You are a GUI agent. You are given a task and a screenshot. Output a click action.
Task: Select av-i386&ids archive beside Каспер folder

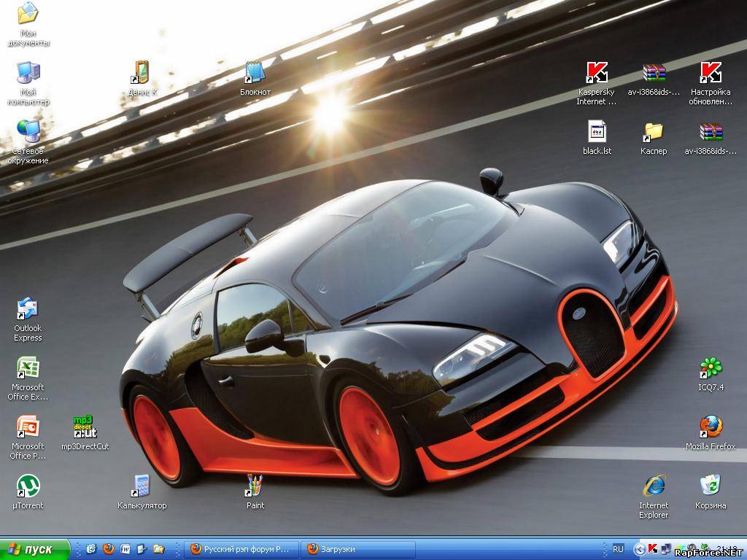[x=711, y=132]
